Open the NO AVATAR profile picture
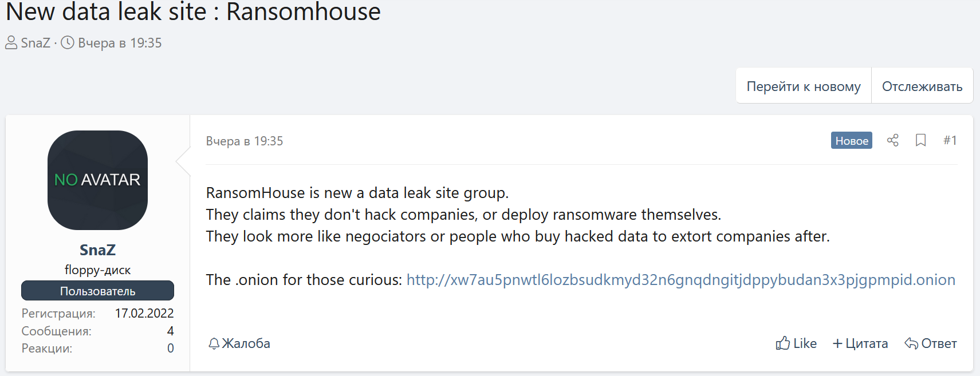This screenshot has width=980, height=376. click(97, 180)
